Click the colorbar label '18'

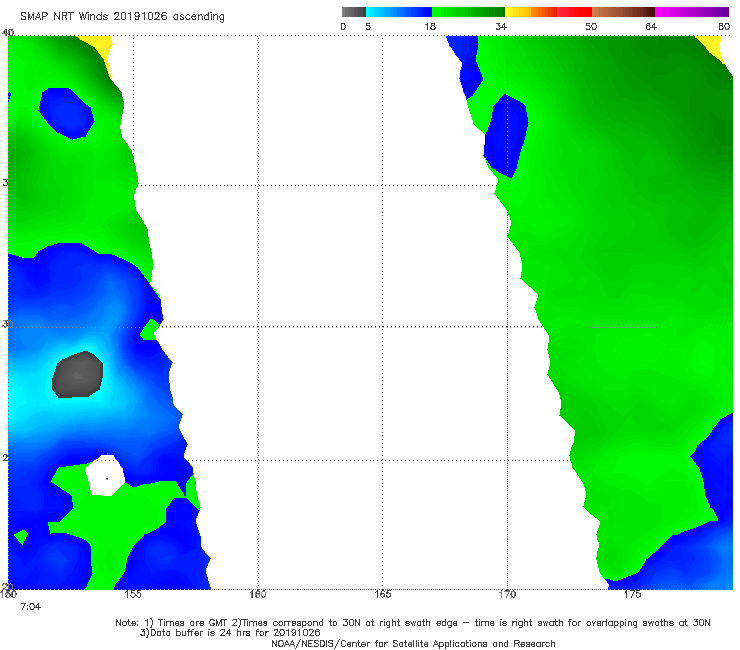coord(430,27)
